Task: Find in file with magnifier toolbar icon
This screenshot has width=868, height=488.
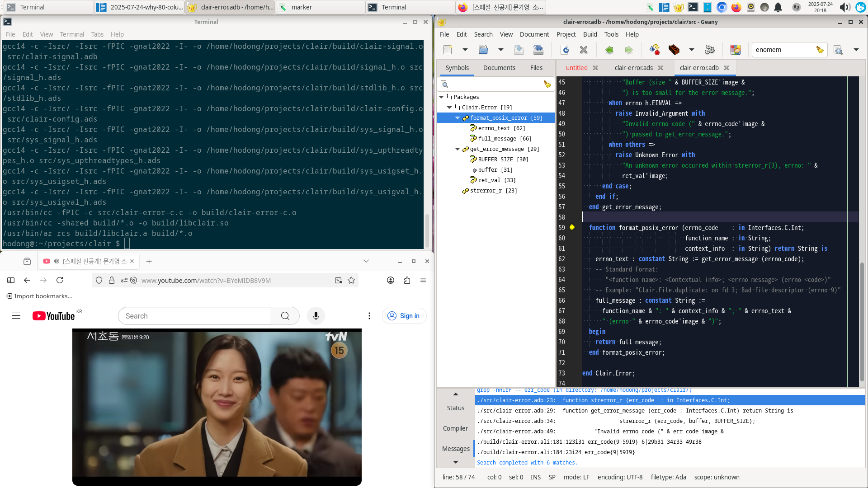Action: 838,50
